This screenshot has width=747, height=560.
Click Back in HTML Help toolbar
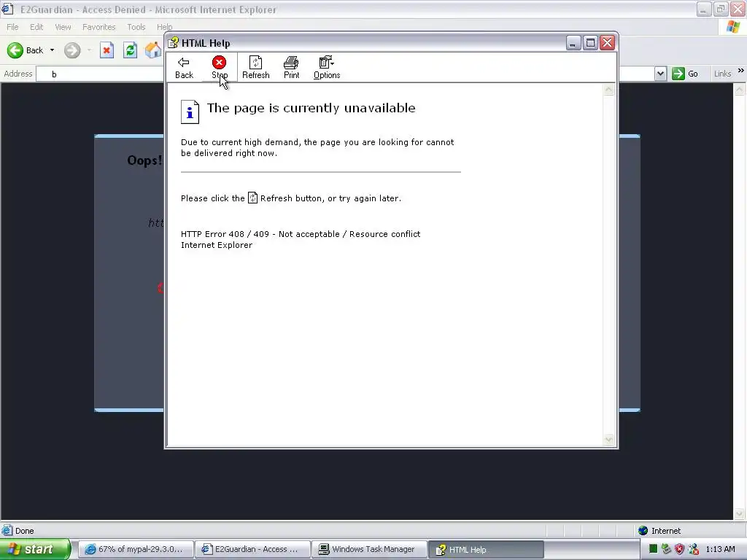(184, 68)
